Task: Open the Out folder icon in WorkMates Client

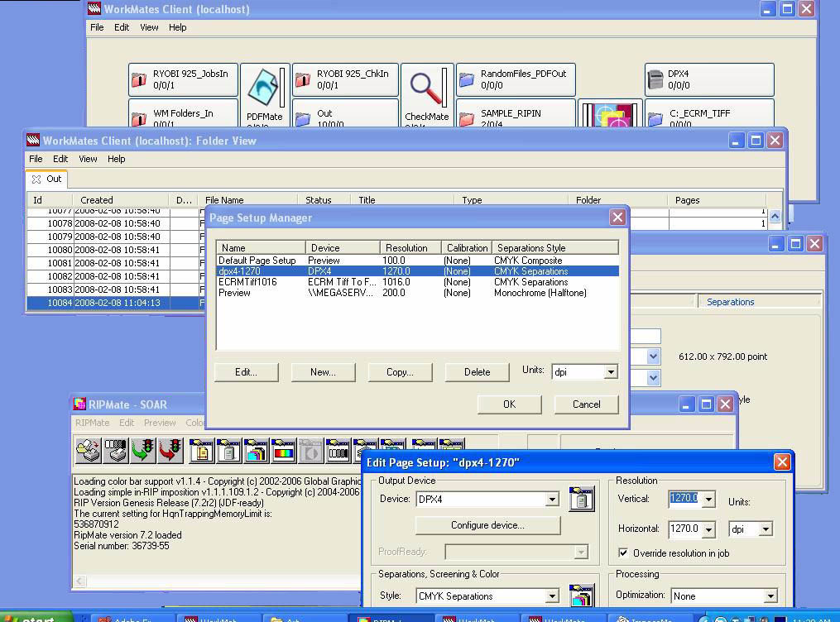Action: (x=303, y=118)
